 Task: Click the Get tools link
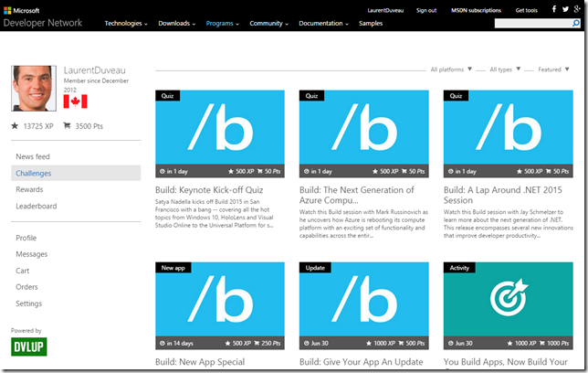526,11
